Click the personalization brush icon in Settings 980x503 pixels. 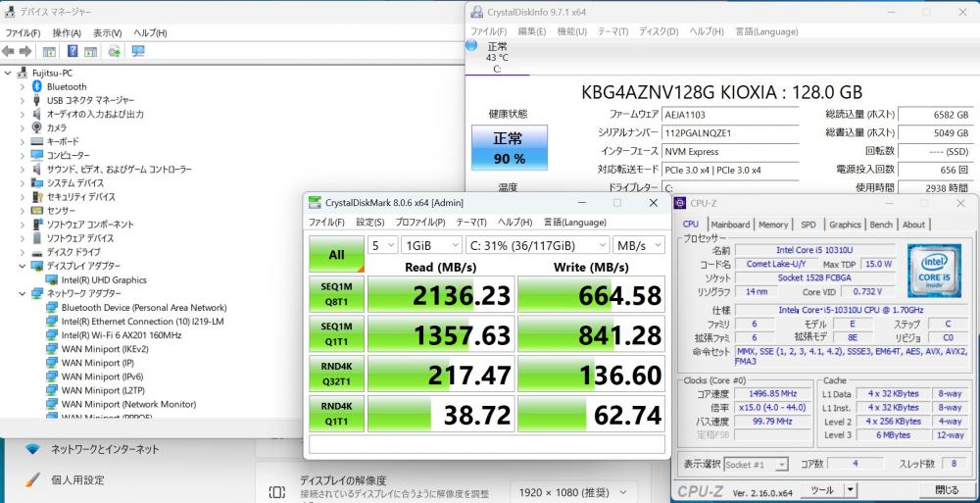pos(32,479)
